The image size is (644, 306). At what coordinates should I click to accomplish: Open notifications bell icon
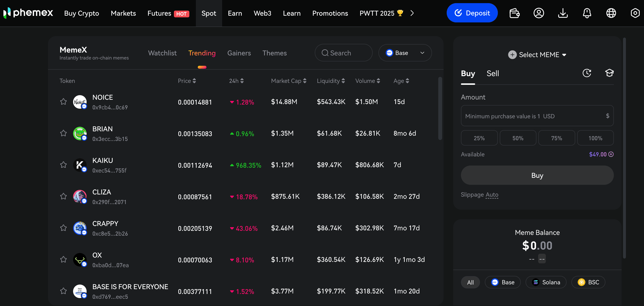[x=587, y=13]
